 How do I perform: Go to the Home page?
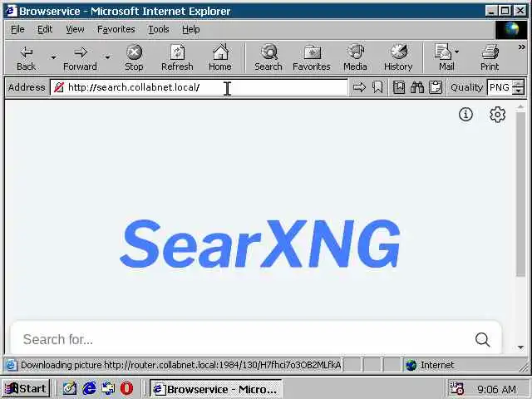(x=219, y=57)
